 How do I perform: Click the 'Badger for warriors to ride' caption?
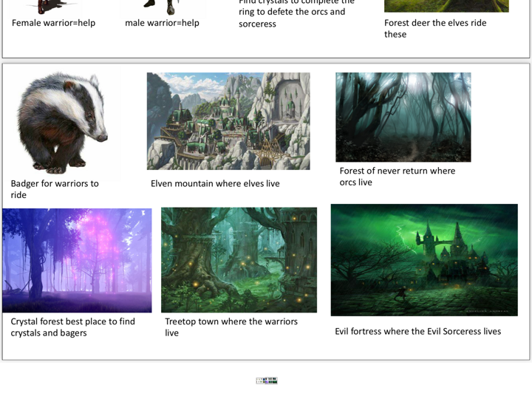55,189
